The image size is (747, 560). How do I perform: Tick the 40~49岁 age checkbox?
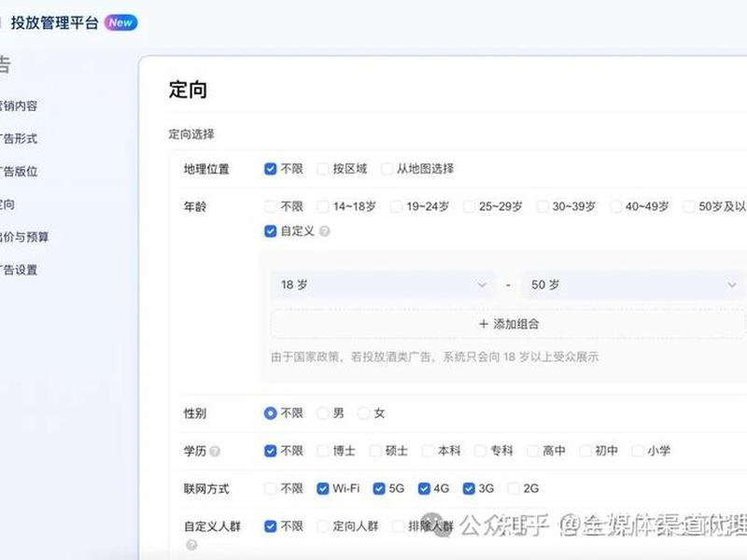point(615,206)
